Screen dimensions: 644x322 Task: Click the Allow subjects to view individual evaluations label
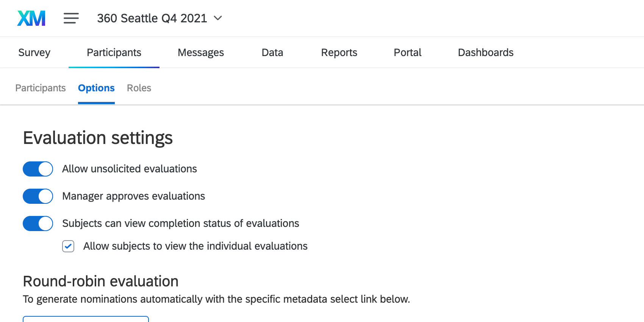click(x=195, y=246)
